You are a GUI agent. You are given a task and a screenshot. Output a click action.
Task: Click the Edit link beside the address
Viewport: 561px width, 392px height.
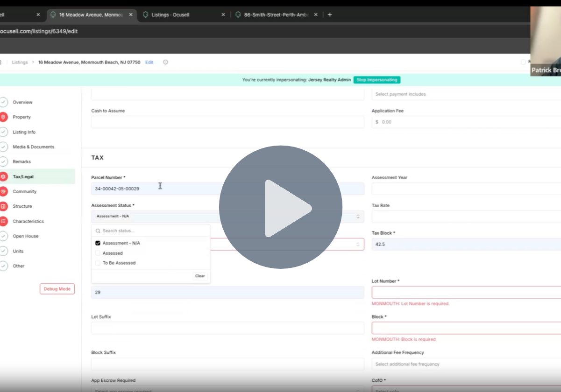pyautogui.click(x=149, y=62)
